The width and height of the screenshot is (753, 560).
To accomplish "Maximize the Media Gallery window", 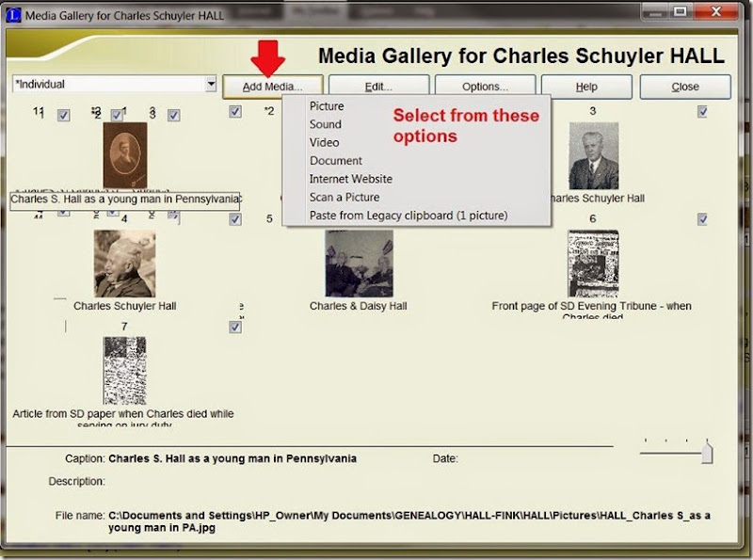I will tap(681, 11).
